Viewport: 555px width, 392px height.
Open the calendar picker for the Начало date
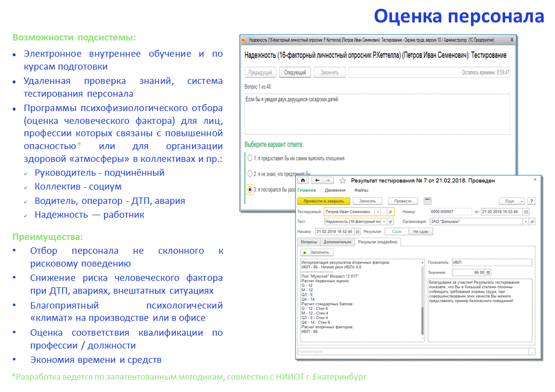coord(357,232)
